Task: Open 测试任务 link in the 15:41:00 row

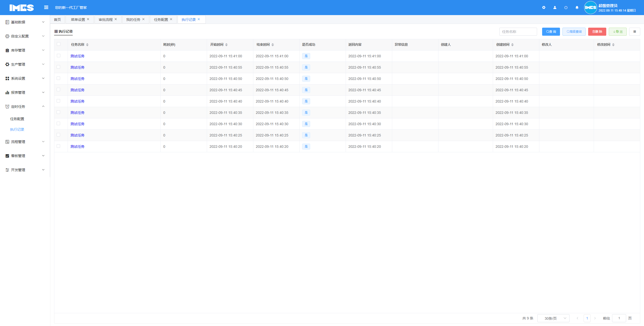Action: (77, 56)
